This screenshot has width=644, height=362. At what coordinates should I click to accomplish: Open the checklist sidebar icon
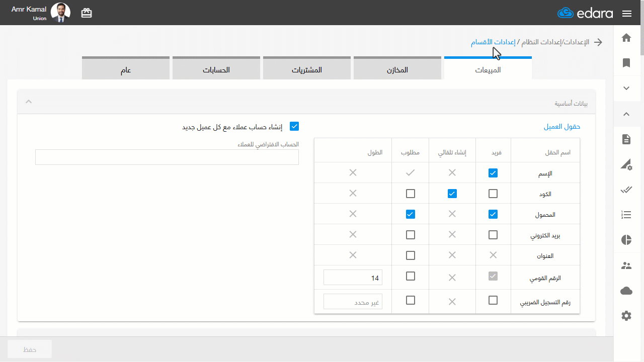click(x=626, y=215)
